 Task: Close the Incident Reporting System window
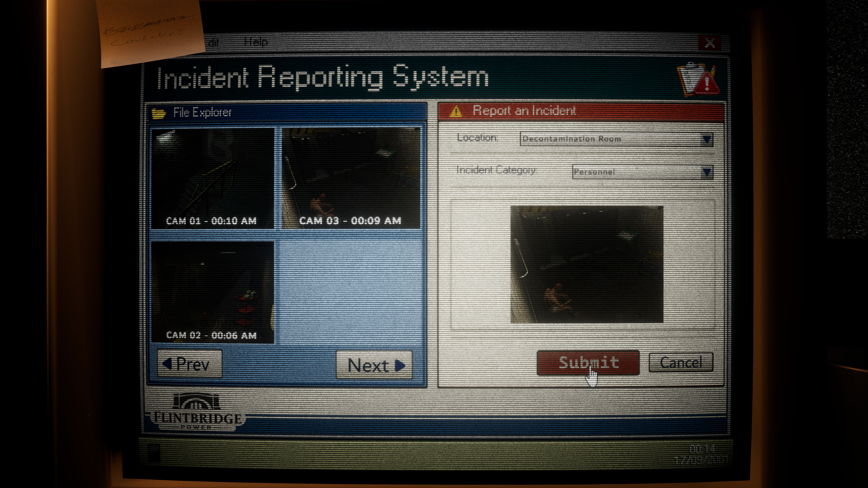[710, 43]
